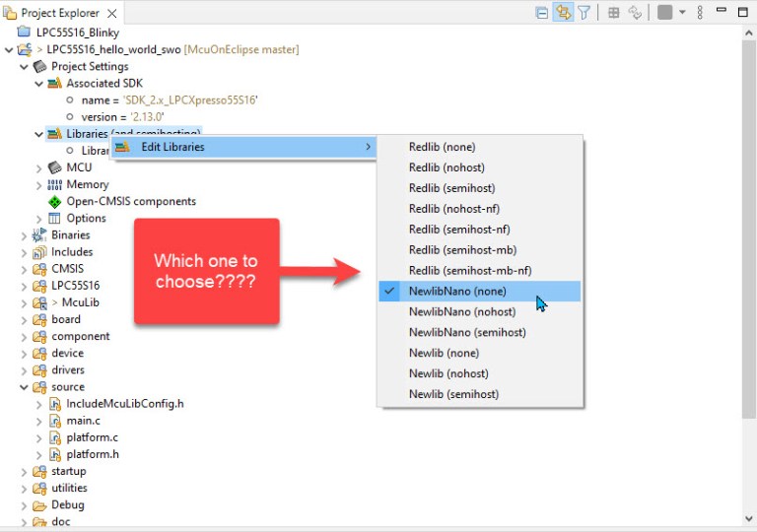757x532 pixels.
Task: Expand the drivers folder
Action: pyautogui.click(x=25, y=370)
